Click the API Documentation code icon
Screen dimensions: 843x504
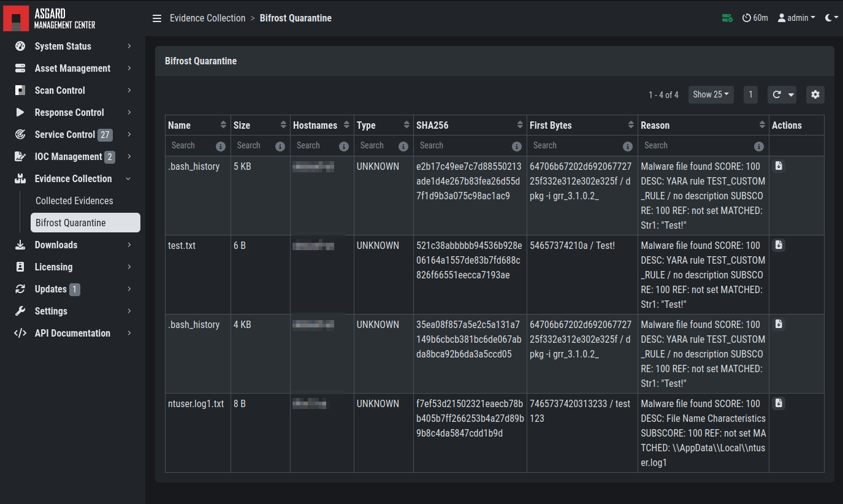[x=20, y=334]
